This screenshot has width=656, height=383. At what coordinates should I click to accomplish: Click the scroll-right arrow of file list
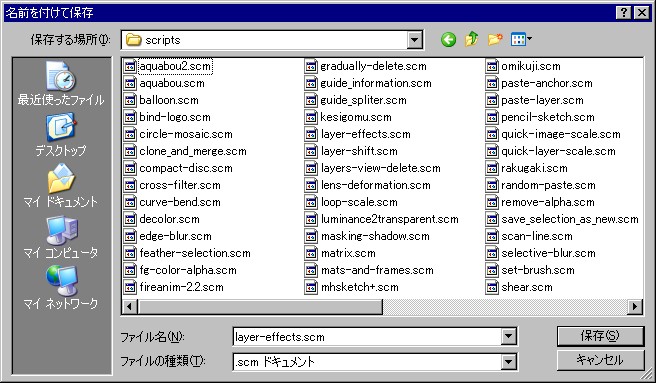(x=635, y=307)
